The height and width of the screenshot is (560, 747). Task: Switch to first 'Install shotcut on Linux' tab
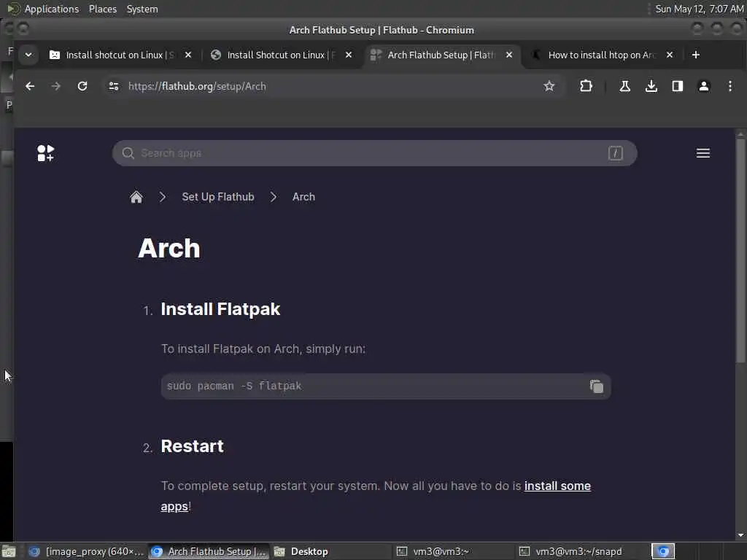pyautogui.click(x=121, y=55)
